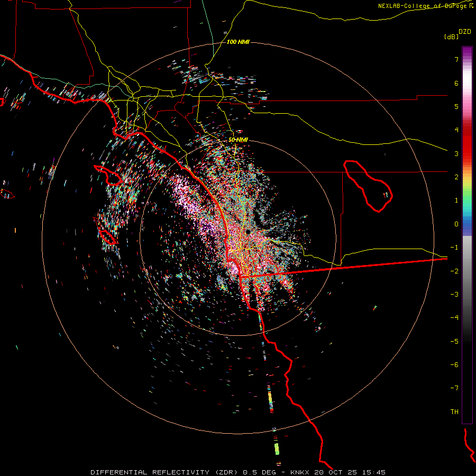Click the [dB] unit label
Viewport: 476px width, 476px height.
(x=451, y=36)
